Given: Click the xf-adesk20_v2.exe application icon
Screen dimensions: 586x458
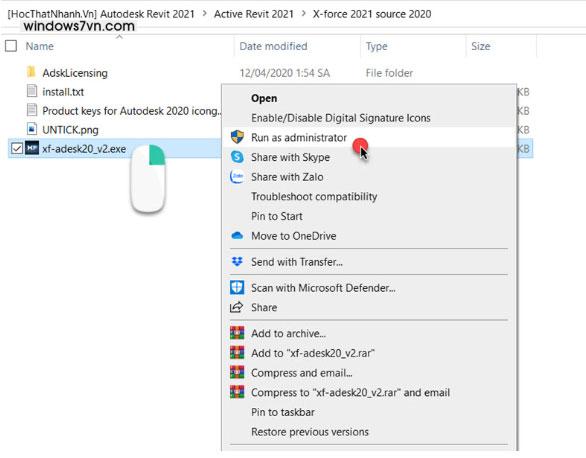Looking at the screenshot, I should (32, 148).
